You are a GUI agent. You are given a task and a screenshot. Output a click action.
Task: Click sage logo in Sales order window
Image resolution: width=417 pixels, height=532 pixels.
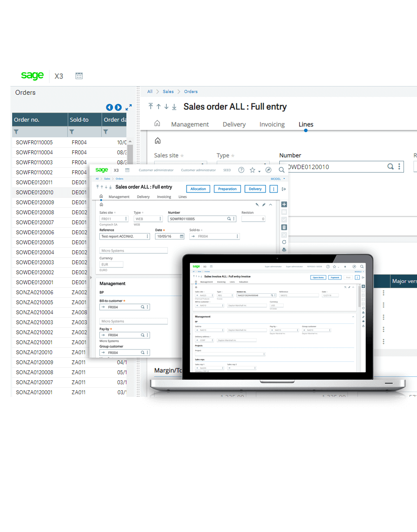coord(102,170)
